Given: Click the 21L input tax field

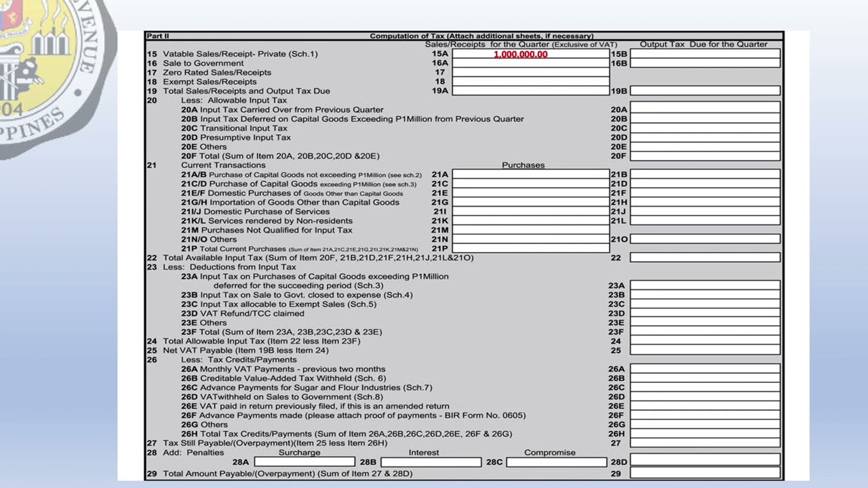Looking at the screenshot, I should (x=705, y=221).
